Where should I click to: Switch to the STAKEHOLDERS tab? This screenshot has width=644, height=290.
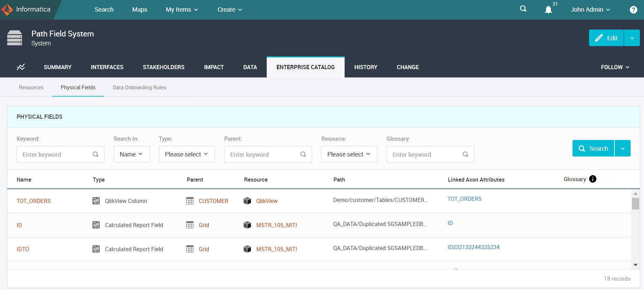click(x=164, y=67)
